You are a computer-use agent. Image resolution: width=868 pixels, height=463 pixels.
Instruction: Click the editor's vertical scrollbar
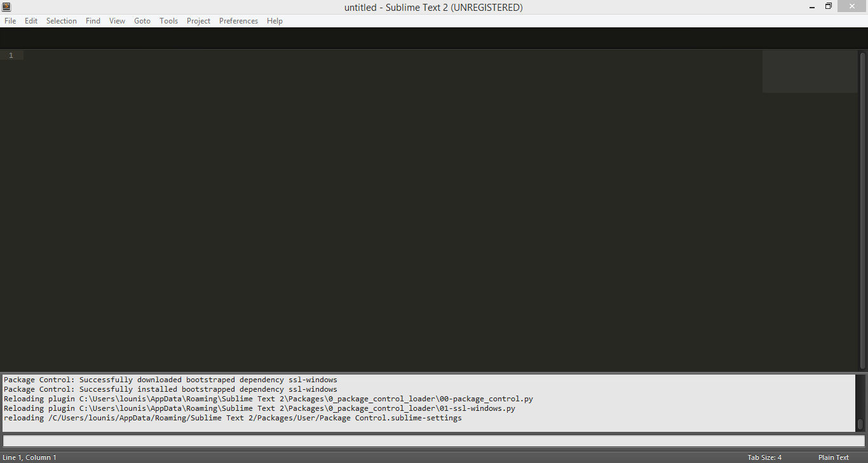[863, 210]
